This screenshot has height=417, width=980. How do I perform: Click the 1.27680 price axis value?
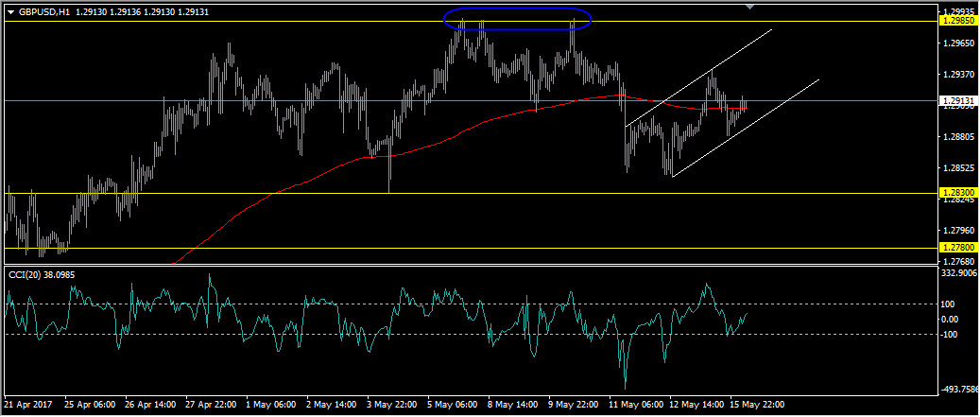pyautogui.click(x=959, y=261)
